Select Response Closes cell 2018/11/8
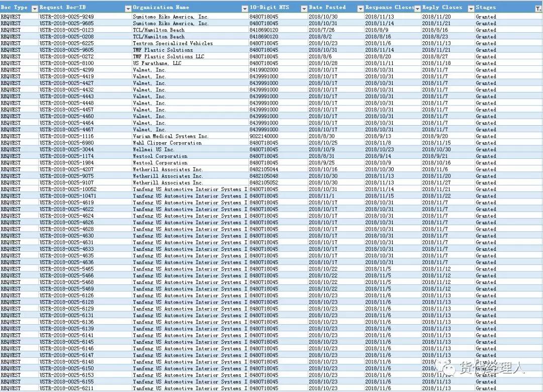The image size is (543, 392). point(393,143)
